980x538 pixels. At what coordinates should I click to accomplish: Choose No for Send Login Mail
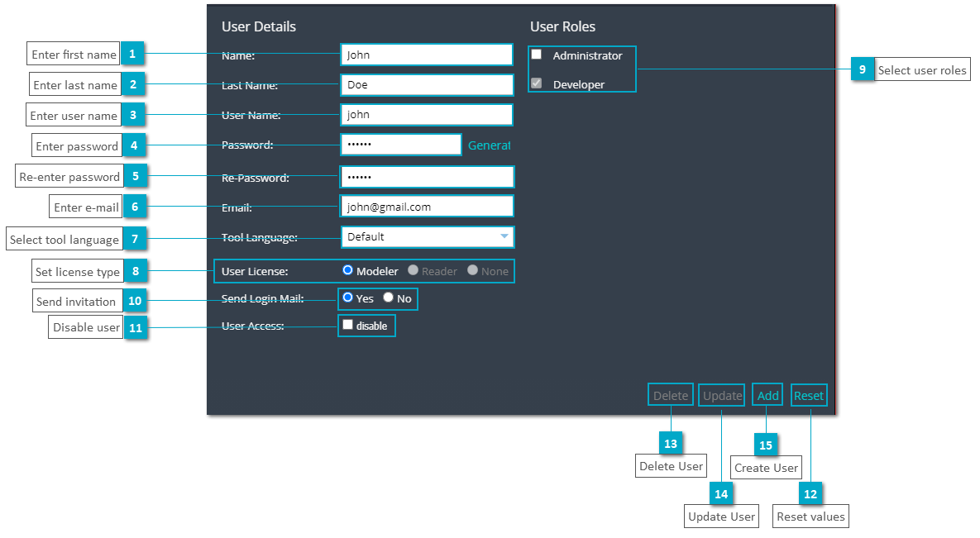pyautogui.click(x=388, y=298)
